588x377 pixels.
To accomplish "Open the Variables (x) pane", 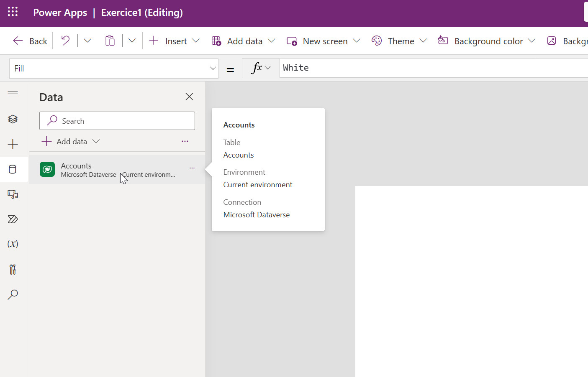I will click(13, 244).
